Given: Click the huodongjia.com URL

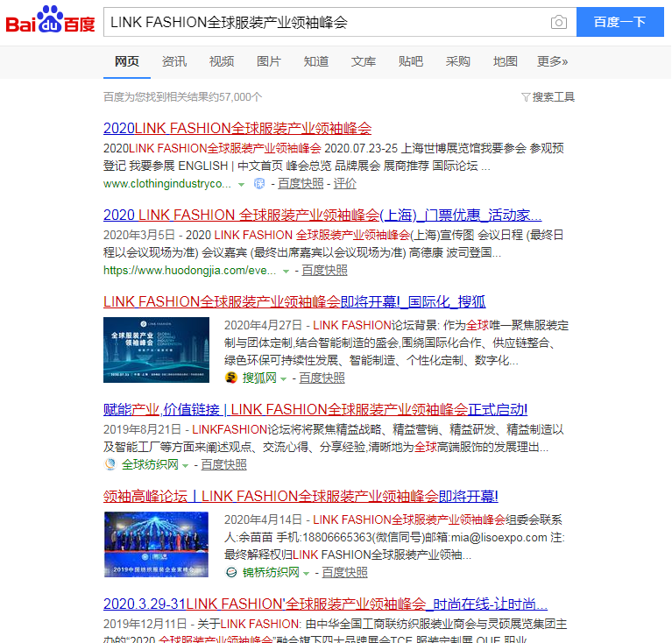Looking at the screenshot, I should 189,271.
